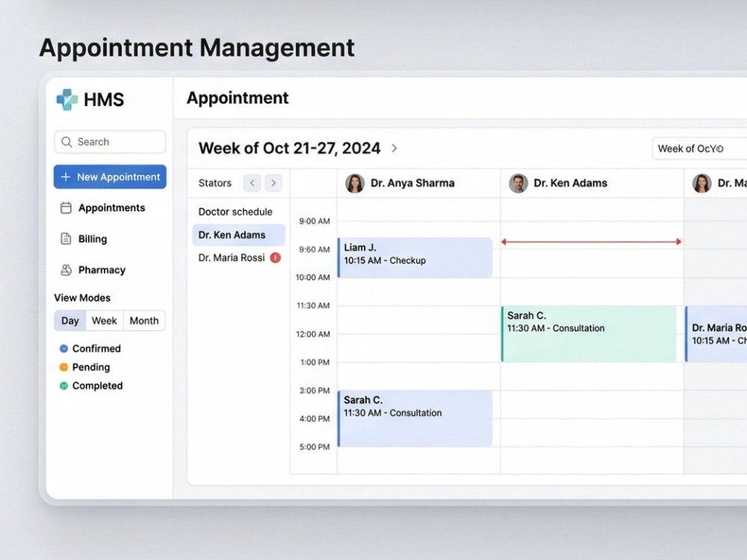This screenshot has width=747, height=560.
Task: Open the Week of Oc dropdown field
Action: click(699, 149)
